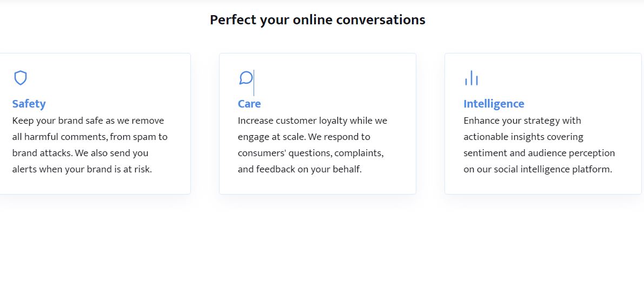The height and width of the screenshot is (294, 644).
Task: Click the text cursor line beside Care icon
Action: click(x=254, y=84)
